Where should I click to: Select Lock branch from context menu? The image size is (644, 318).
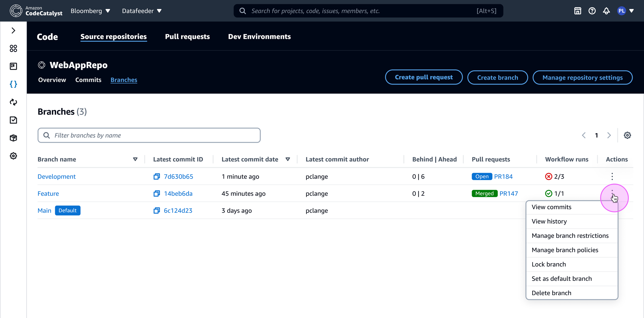click(x=549, y=264)
